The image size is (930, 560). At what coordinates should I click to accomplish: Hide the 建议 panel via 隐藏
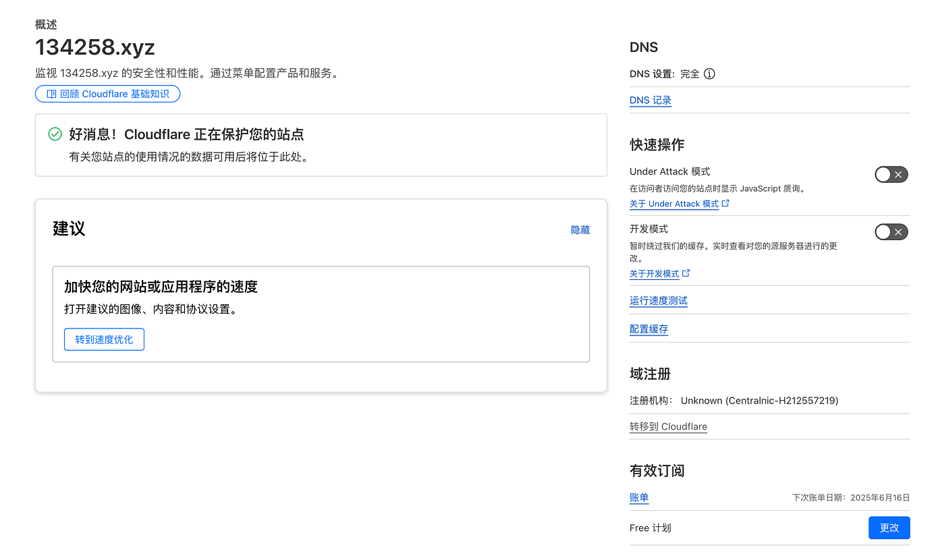[x=580, y=230]
